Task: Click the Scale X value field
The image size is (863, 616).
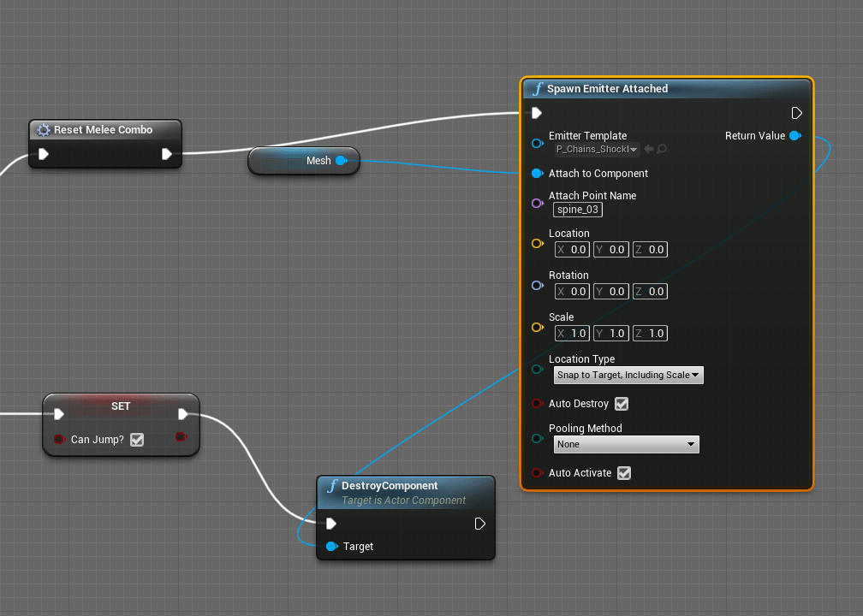Action: [x=573, y=333]
